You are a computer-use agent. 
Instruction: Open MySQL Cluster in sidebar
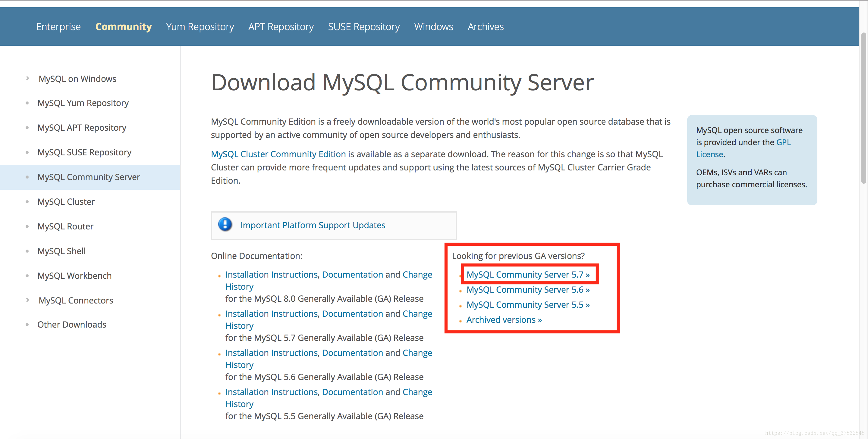click(66, 202)
